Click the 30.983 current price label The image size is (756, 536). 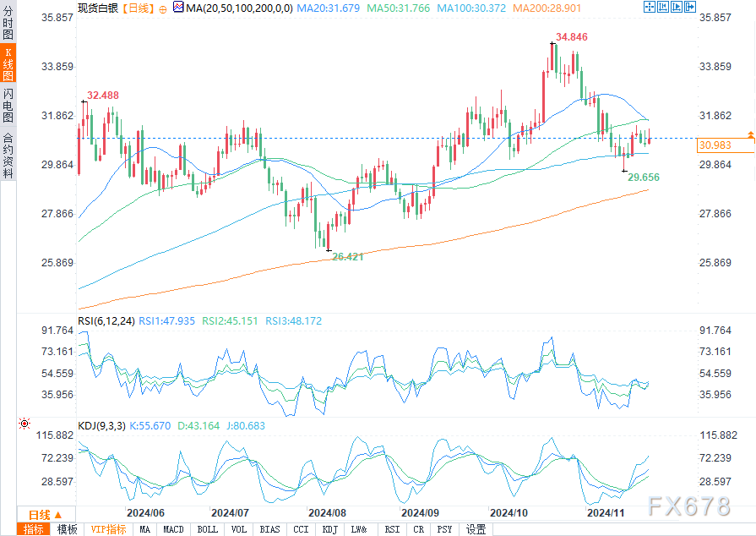tap(715, 145)
